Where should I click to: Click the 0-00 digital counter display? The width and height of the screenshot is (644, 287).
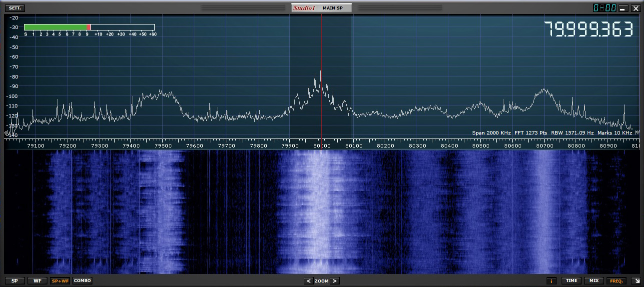click(604, 8)
